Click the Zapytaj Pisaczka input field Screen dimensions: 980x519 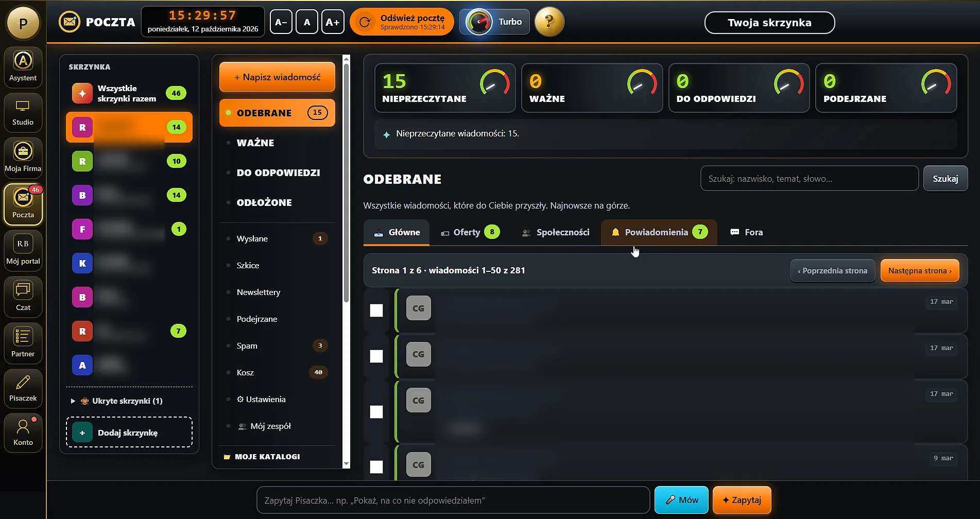tap(453, 500)
